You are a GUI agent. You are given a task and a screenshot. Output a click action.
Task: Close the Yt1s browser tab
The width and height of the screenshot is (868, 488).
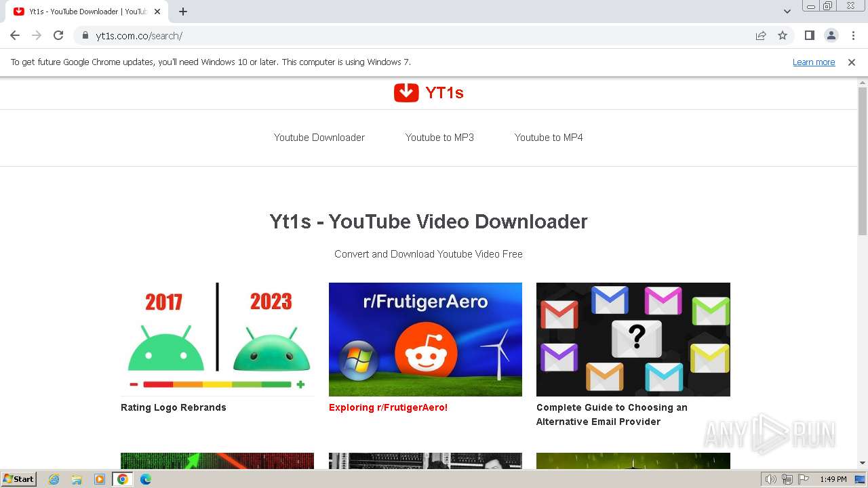pos(157,12)
